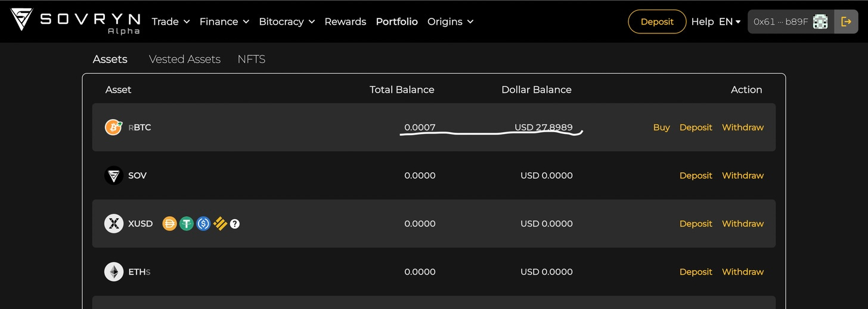
Task: Click the wallet avatar identicon
Action: [820, 21]
